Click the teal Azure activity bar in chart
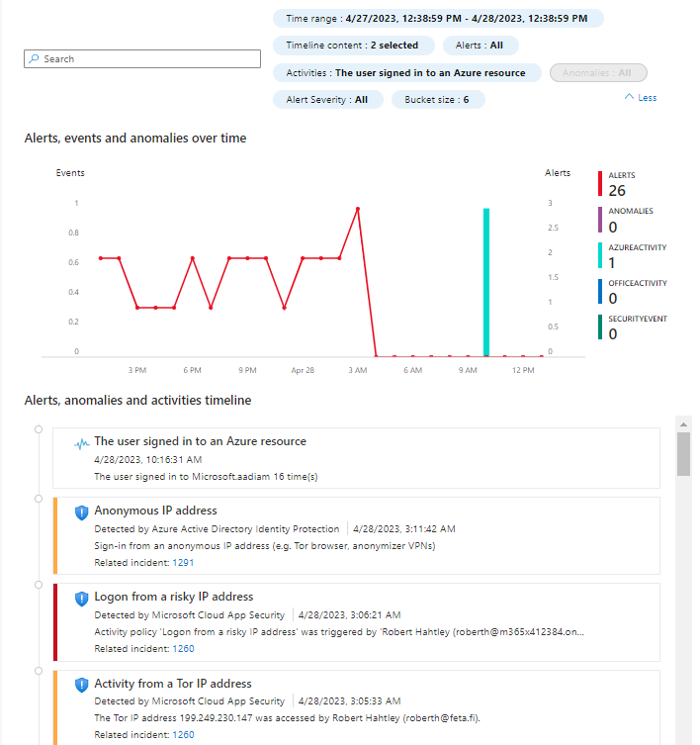The height and width of the screenshot is (745, 700). pyautogui.click(x=486, y=281)
